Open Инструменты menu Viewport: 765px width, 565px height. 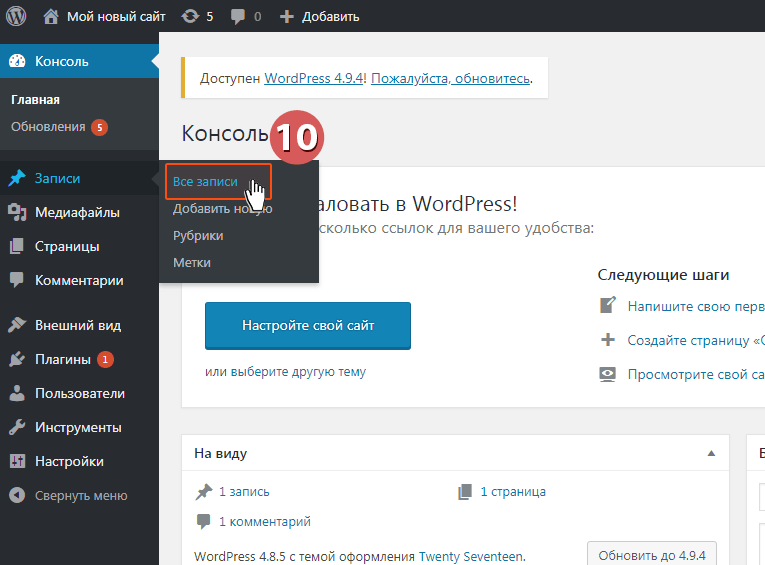click(80, 428)
